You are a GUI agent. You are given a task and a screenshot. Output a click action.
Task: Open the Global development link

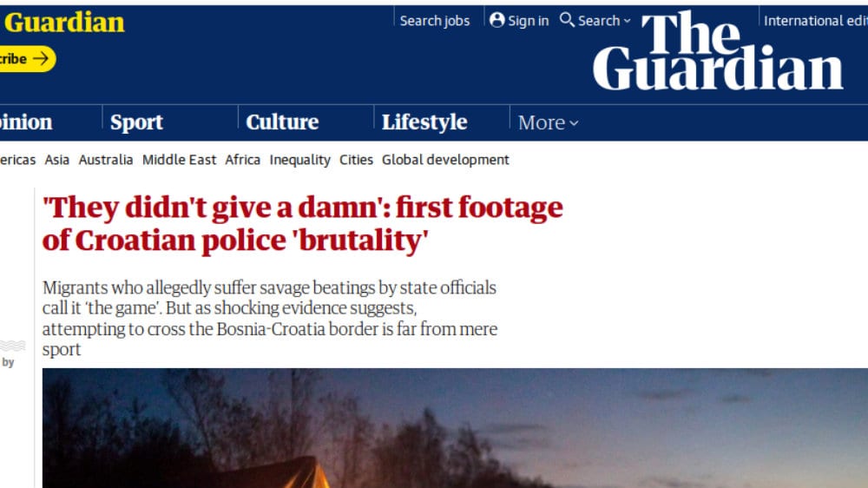pyautogui.click(x=445, y=160)
